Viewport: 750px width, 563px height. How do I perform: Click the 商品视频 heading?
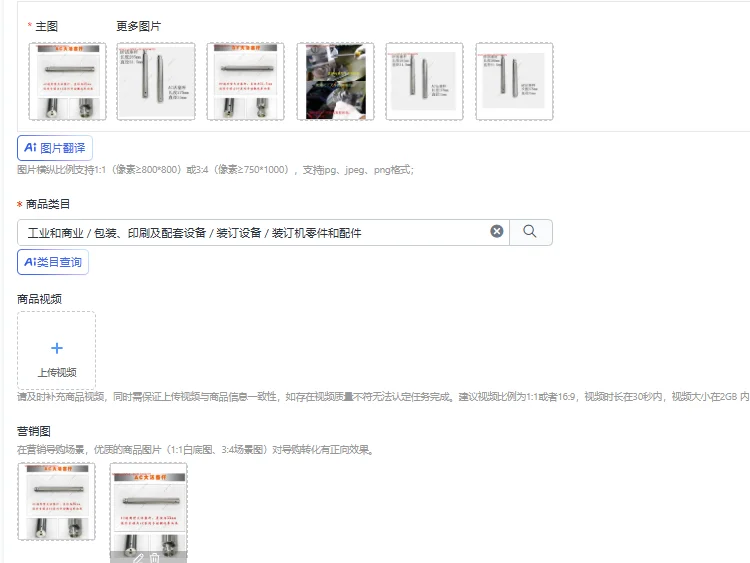point(39,299)
